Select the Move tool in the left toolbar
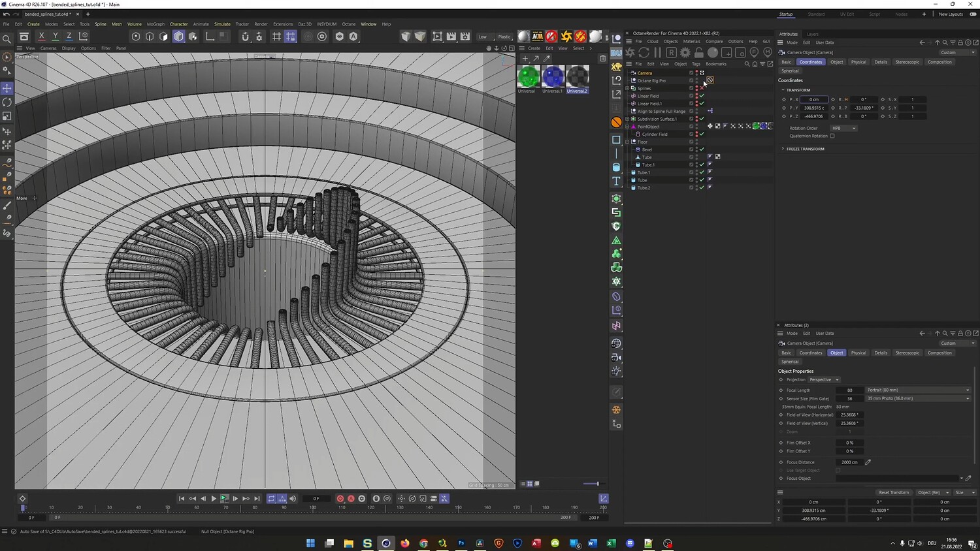The image size is (980, 551). [7, 88]
